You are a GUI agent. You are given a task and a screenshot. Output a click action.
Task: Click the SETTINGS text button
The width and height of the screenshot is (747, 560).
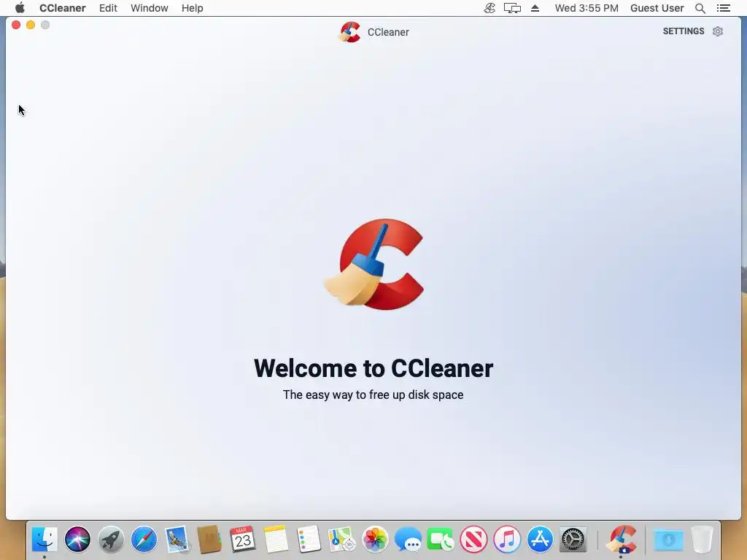683,31
